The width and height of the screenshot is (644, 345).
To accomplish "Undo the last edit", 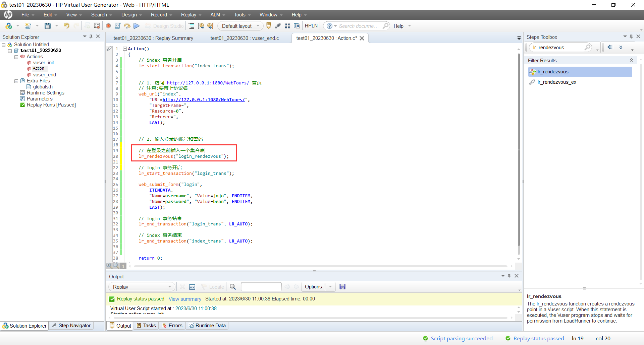I will pos(66,26).
